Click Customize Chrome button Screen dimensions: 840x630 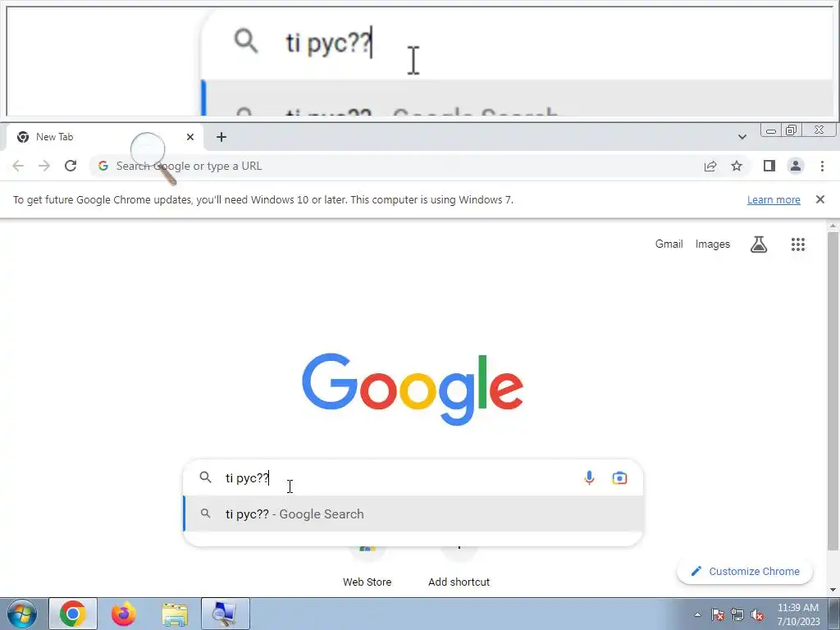[745, 571]
